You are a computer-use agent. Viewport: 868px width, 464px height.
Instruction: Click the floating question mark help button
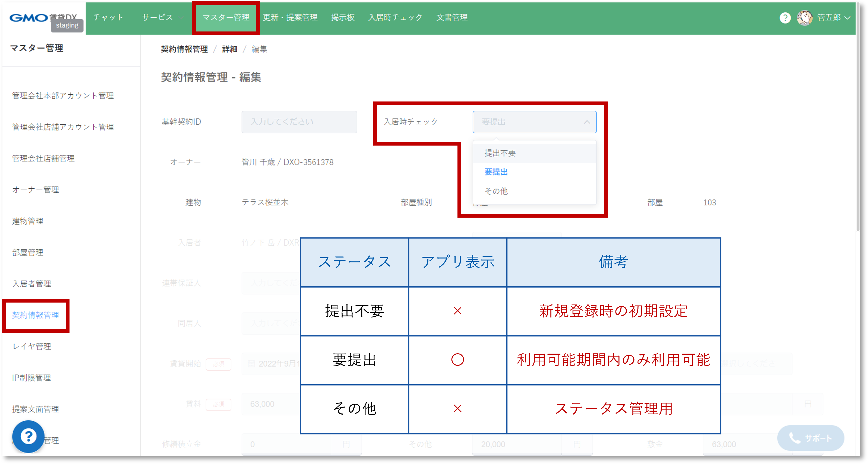coord(28,436)
